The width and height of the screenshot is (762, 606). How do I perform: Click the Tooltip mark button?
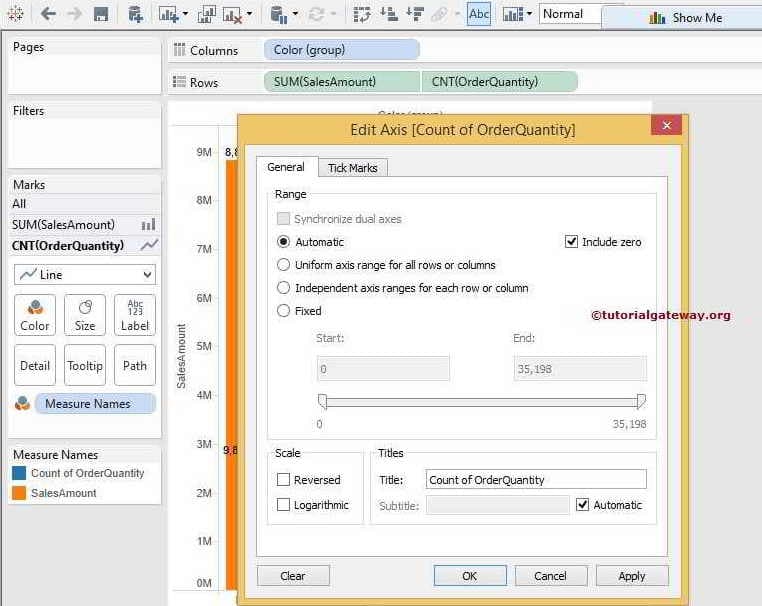pos(85,365)
